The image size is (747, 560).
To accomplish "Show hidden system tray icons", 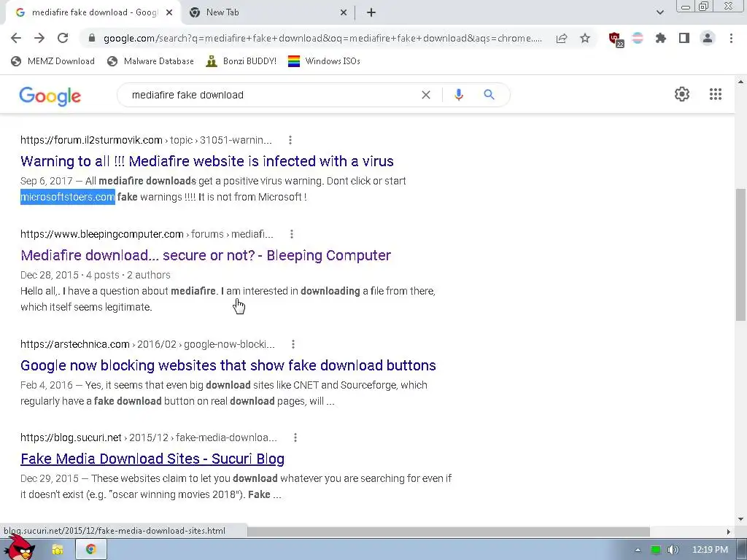I will (x=638, y=550).
